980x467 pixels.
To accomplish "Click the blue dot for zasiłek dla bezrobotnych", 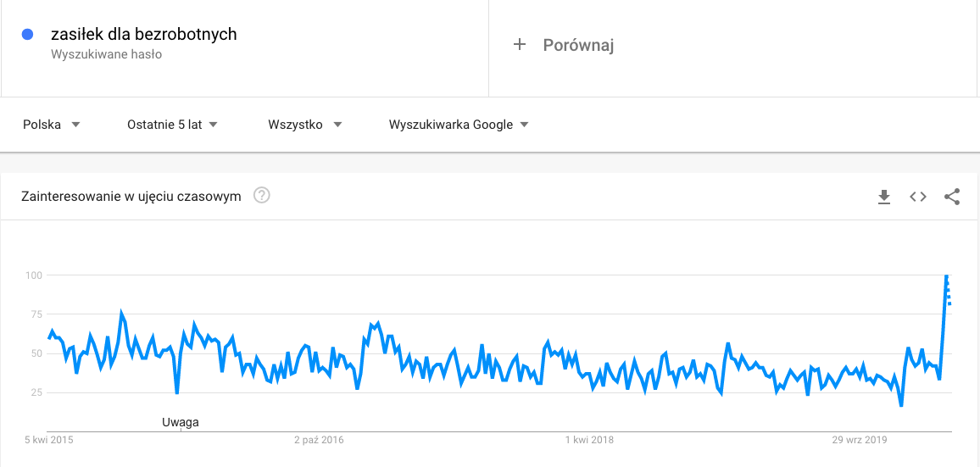I will pos(27,35).
